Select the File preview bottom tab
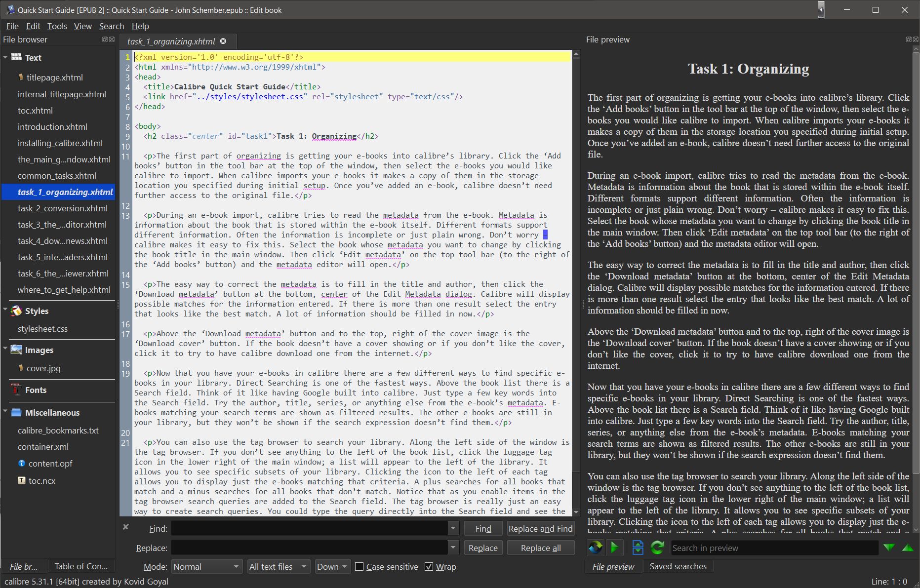 (613, 566)
